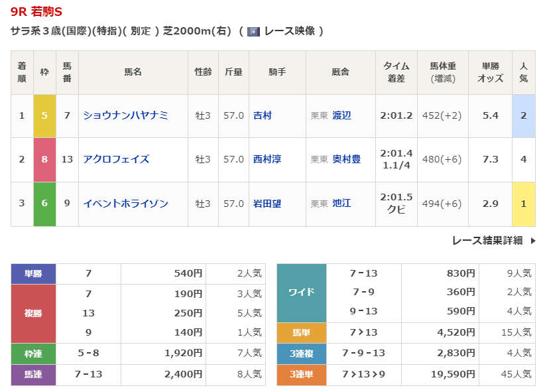Click the pink frame 8 swatch
549x392 pixels.
coord(44,159)
